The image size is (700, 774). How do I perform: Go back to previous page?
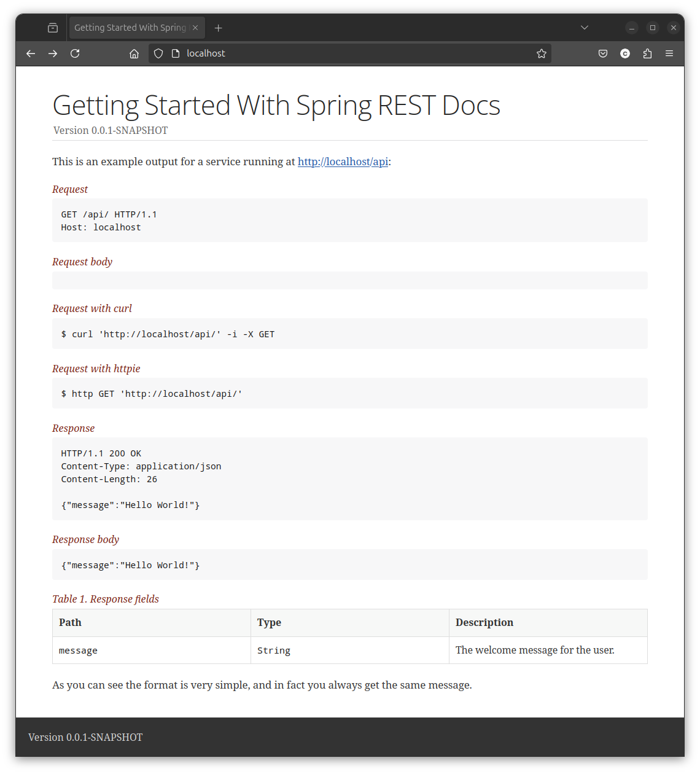point(31,53)
